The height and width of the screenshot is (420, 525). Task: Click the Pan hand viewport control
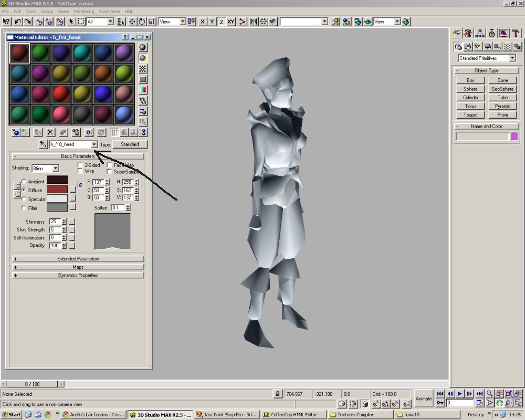[499, 403]
